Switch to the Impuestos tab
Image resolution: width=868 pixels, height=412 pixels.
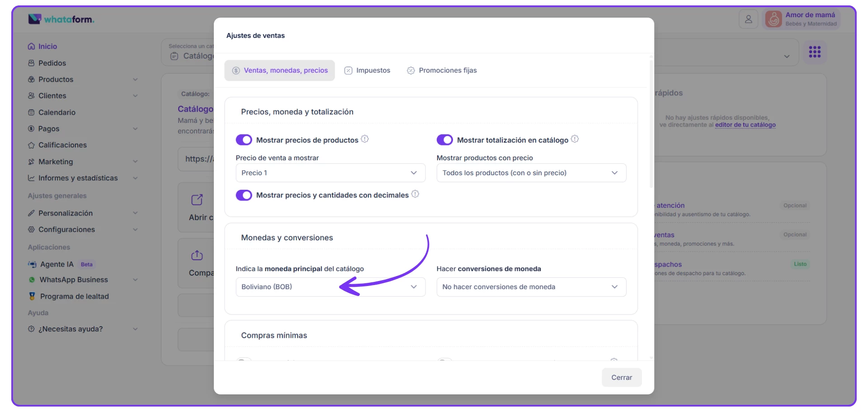tap(367, 70)
